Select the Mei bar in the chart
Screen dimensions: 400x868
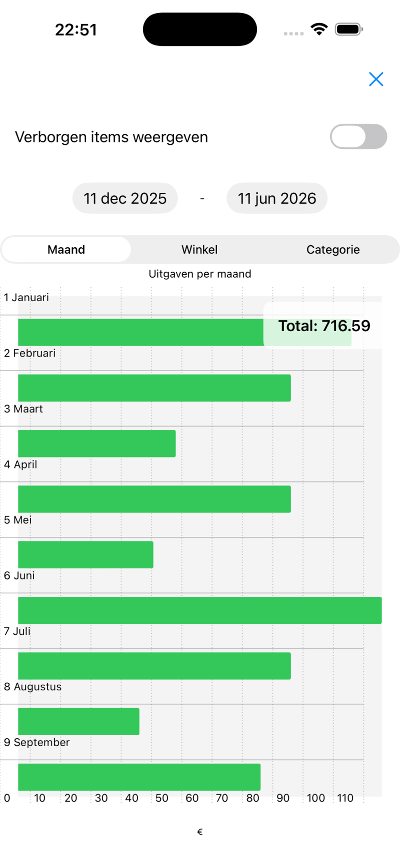coord(85,554)
